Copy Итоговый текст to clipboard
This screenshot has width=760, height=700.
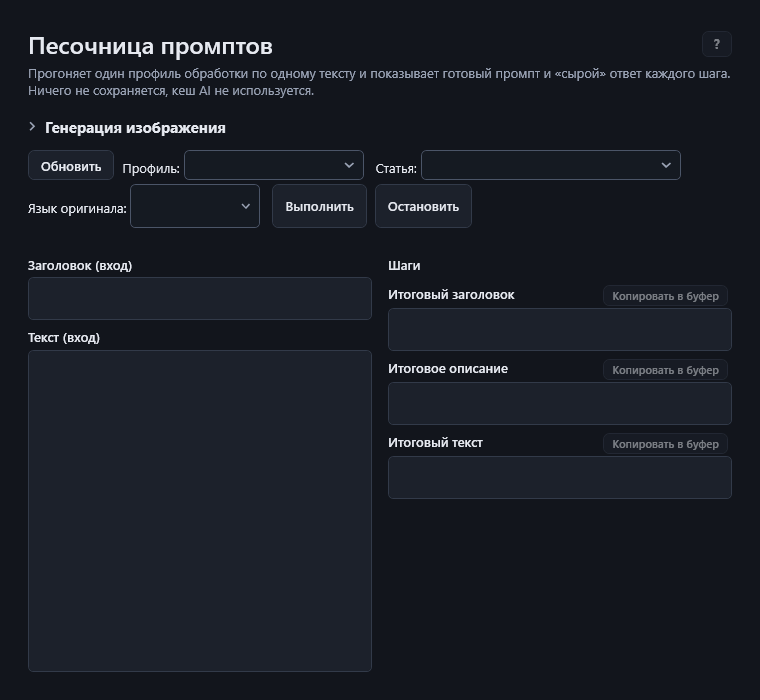[x=665, y=444]
